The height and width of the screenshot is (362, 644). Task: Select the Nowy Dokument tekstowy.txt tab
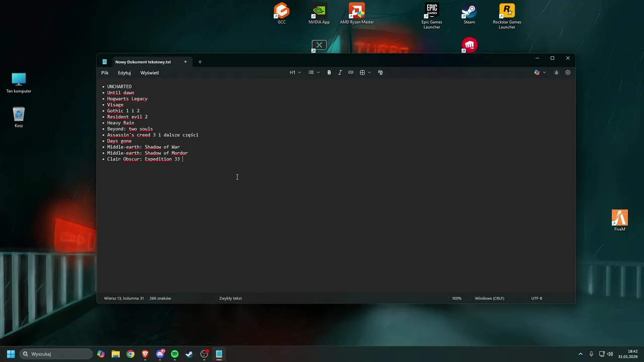[x=143, y=62]
